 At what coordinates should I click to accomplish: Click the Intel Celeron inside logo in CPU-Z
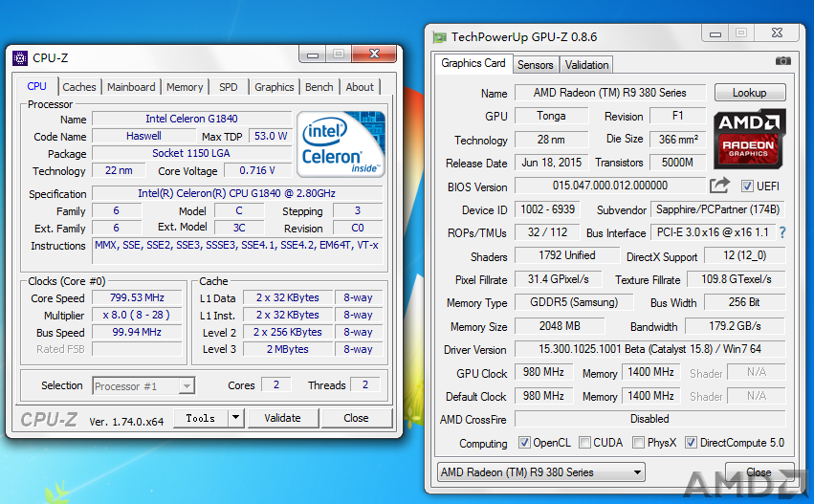pyautogui.click(x=341, y=143)
